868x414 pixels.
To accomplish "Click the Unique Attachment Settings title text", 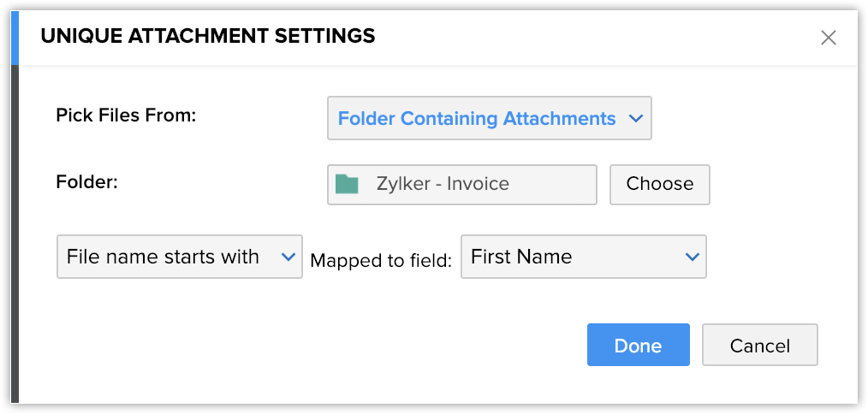I will [x=208, y=36].
